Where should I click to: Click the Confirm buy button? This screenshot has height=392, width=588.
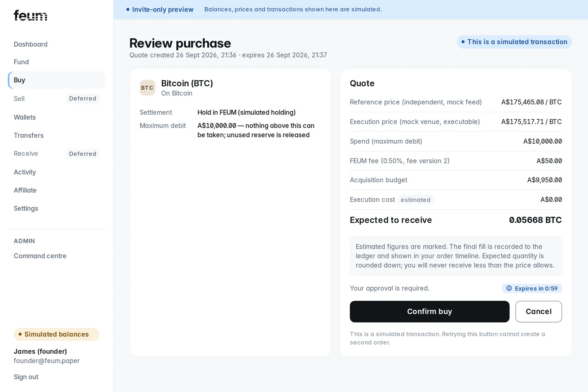[430, 312]
